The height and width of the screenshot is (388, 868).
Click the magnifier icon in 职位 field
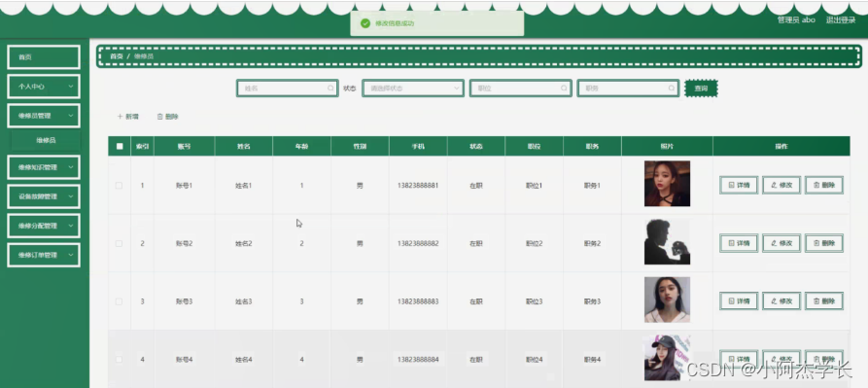point(564,88)
